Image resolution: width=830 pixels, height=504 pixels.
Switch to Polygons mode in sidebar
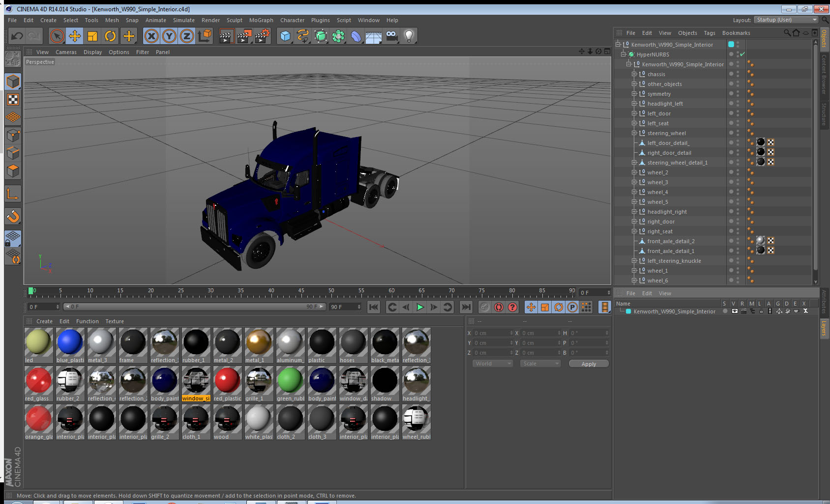[13, 170]
